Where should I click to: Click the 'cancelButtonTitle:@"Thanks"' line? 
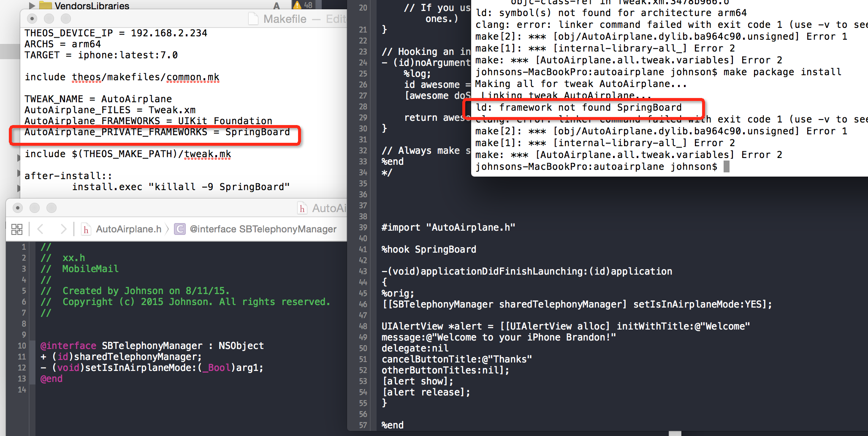[x=457, y=359]
